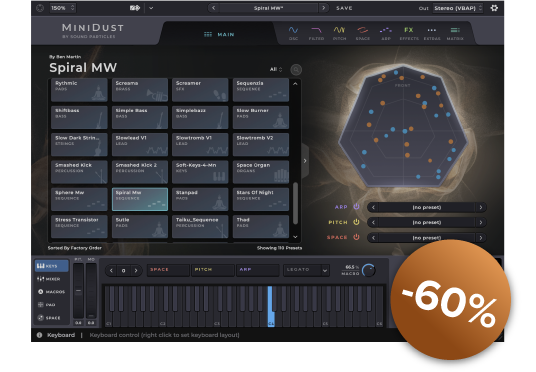Click the Keyboard info icon in status bar
The height and width of the screenshot is (372, 536).
pos(39,335)
